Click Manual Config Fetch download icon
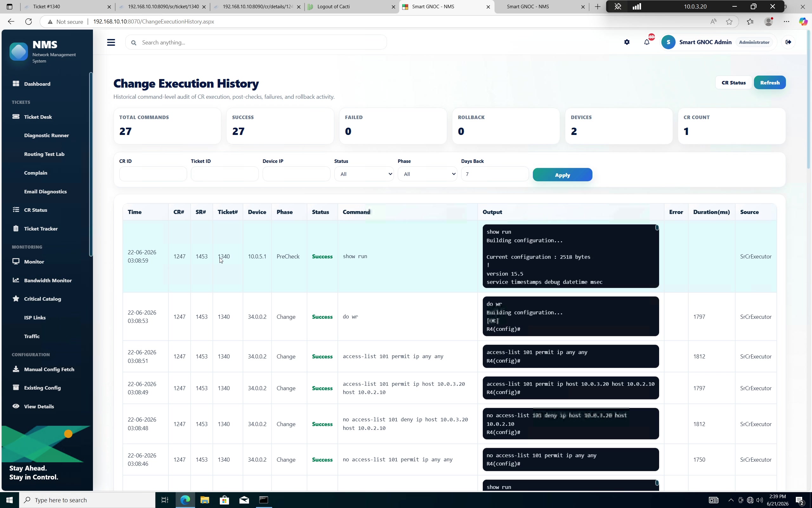 point(16,369)
